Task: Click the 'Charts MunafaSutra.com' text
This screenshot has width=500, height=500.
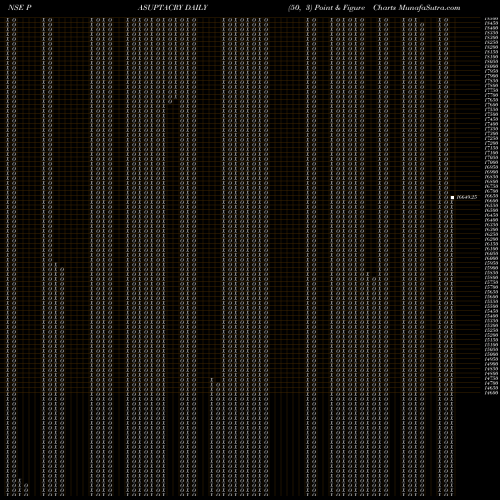Action: [417, 8]
